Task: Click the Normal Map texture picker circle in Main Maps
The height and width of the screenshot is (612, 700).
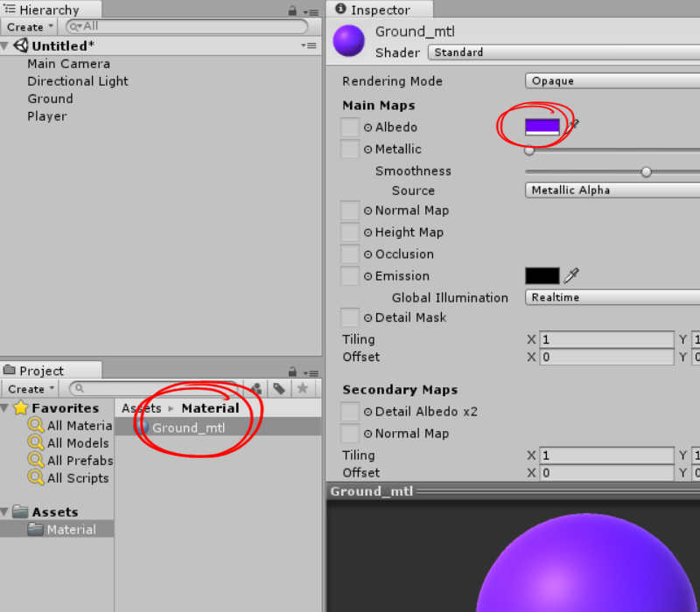Action: coord(367,211)
